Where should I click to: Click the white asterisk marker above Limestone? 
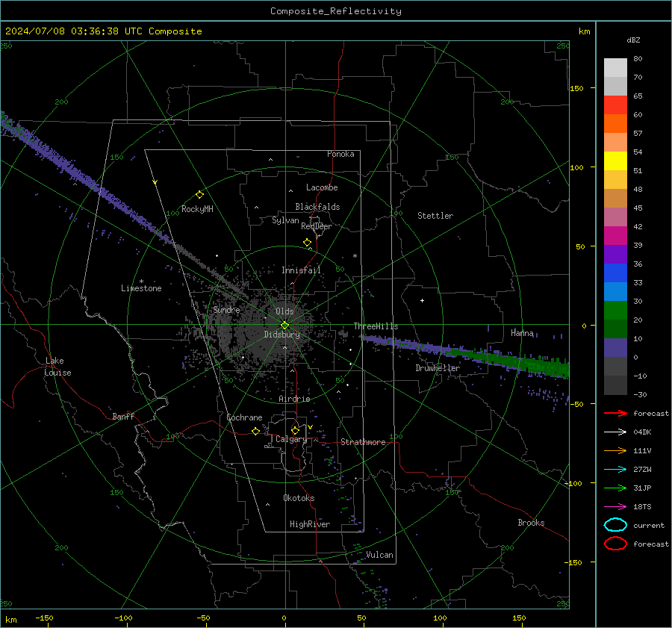141,282
